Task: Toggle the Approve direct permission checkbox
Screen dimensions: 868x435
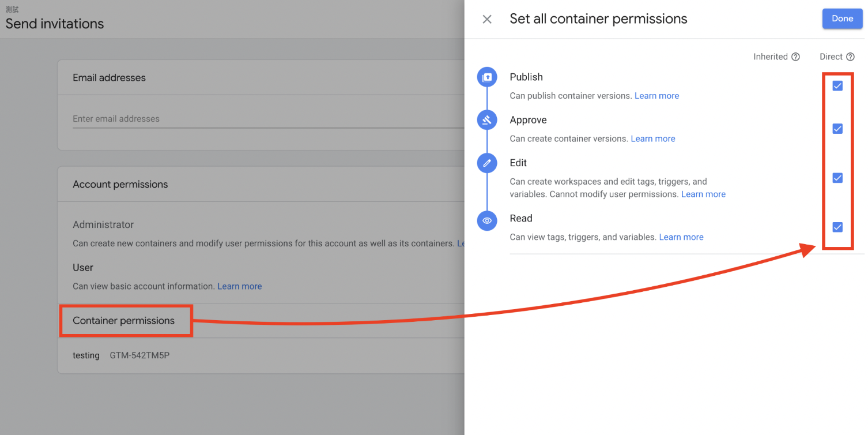Action: click(x=837, y=129)
